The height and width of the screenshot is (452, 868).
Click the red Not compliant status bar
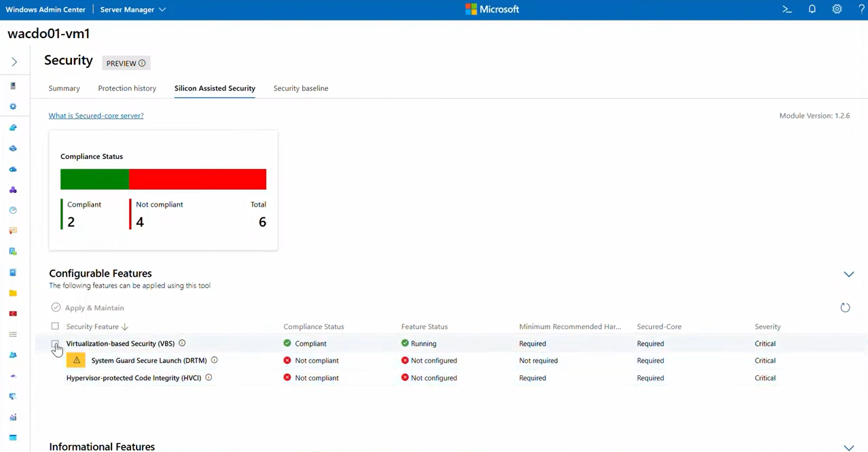click(x=197, y=179)
